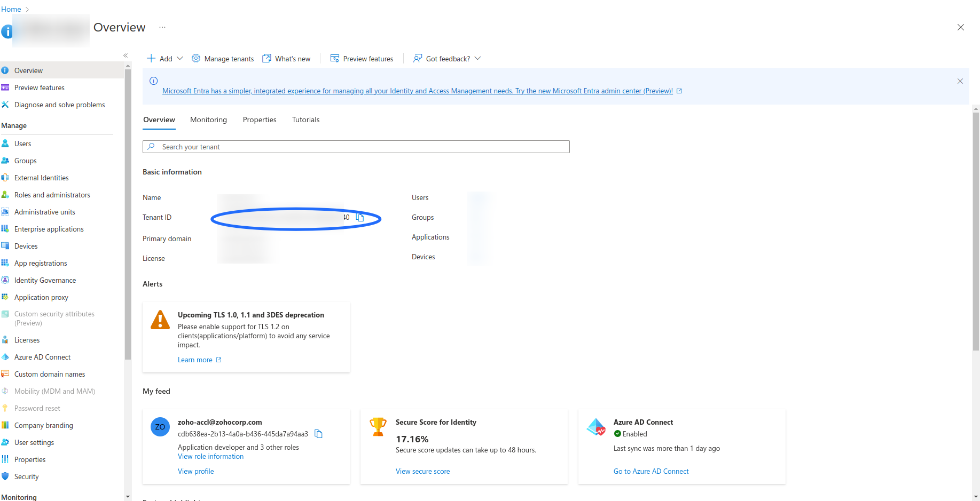The width and height of the screenshot is (980, 501).
Task: Open Enterprise applications in sidebar
Action: click(x=49, y=229)
